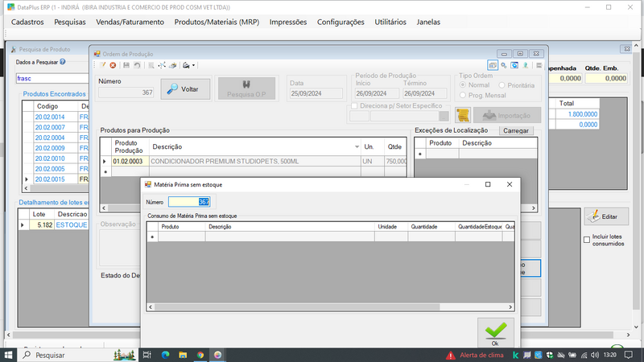Confirm with the green Ok checkmark button
The image size is (644, 362).
click(x=496, y=333)
